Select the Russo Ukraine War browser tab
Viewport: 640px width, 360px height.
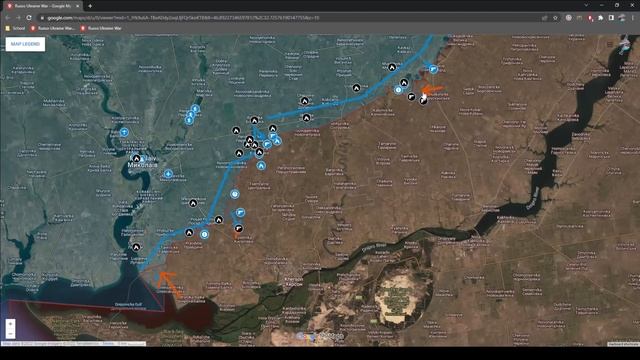pos(42,6)
